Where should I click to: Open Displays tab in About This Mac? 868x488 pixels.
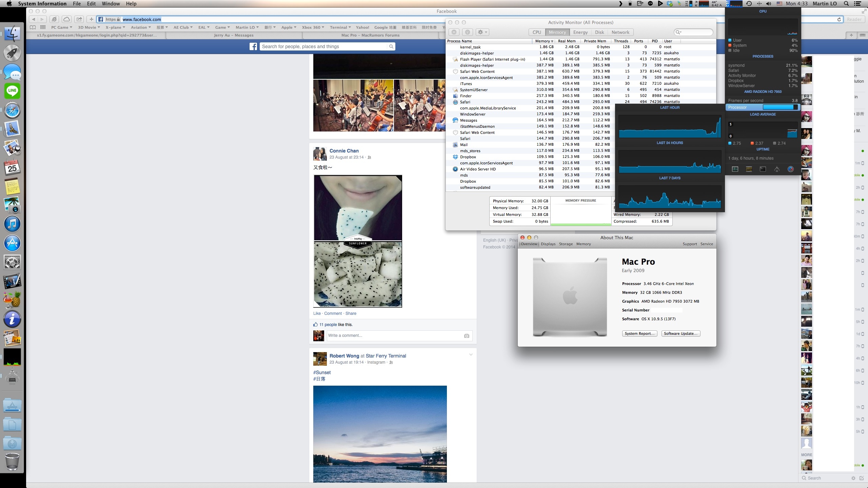pyautogui.click(x=548, y=244)
